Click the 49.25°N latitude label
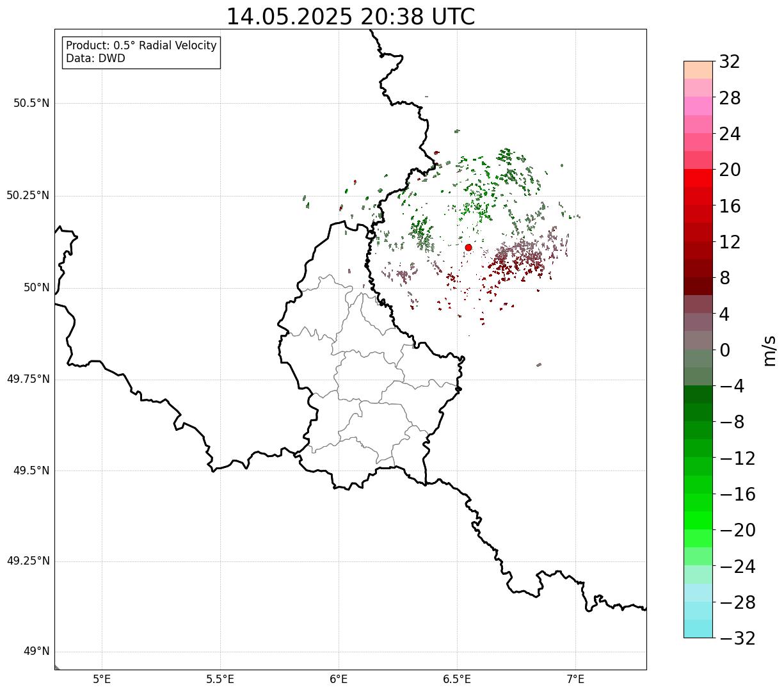The width and height of the screenshot is (784, 692). 28,561
